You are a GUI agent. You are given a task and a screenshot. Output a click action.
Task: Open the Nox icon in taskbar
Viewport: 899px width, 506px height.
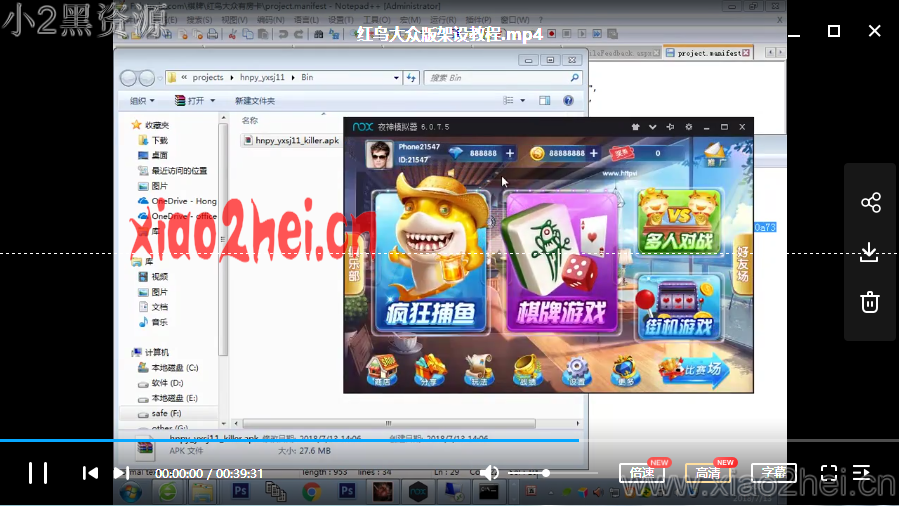click(418, 492)
